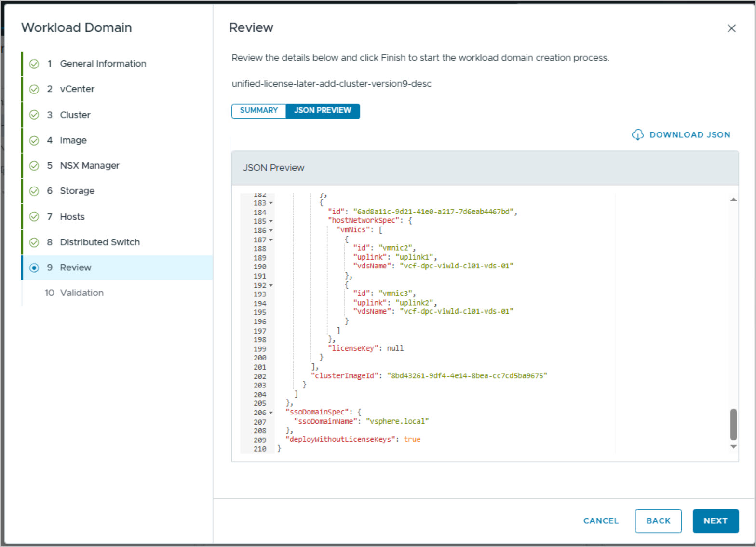
Task: Click the cloud download icon
Action: click(x=637, y=135)
